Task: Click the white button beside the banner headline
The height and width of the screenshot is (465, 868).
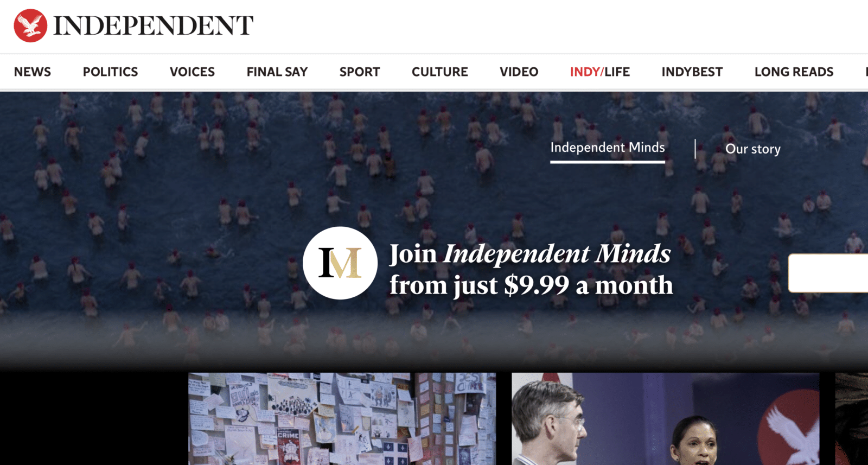Action: (828, 273)
